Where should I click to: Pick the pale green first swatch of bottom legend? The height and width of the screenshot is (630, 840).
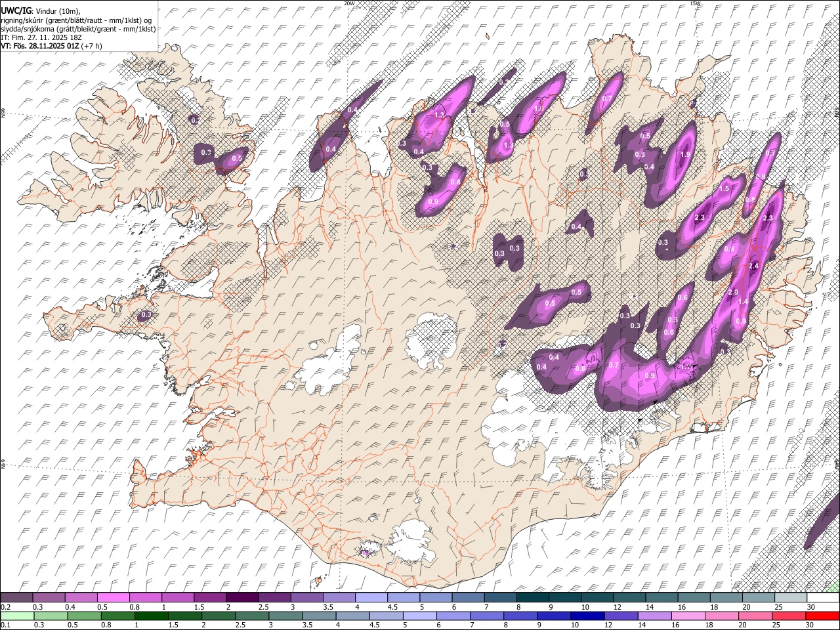(x=17, y=616)
